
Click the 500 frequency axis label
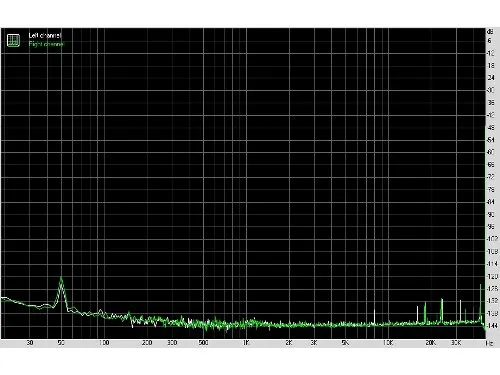click(x=203, y=343)
